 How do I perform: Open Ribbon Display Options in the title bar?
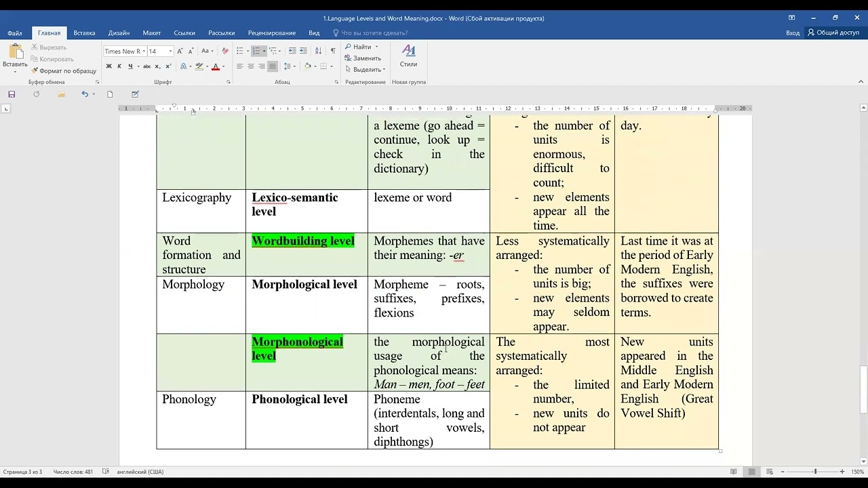pos(791,18)
